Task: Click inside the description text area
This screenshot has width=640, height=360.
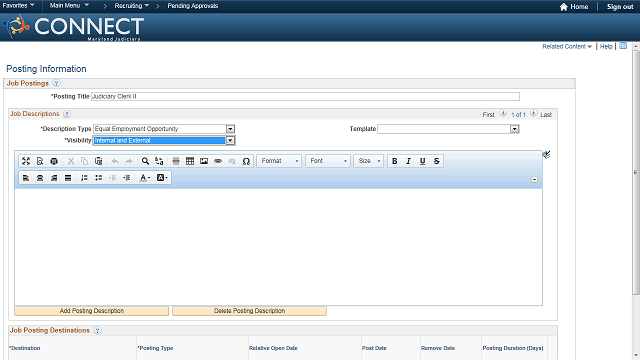Action: click(278, 247)
